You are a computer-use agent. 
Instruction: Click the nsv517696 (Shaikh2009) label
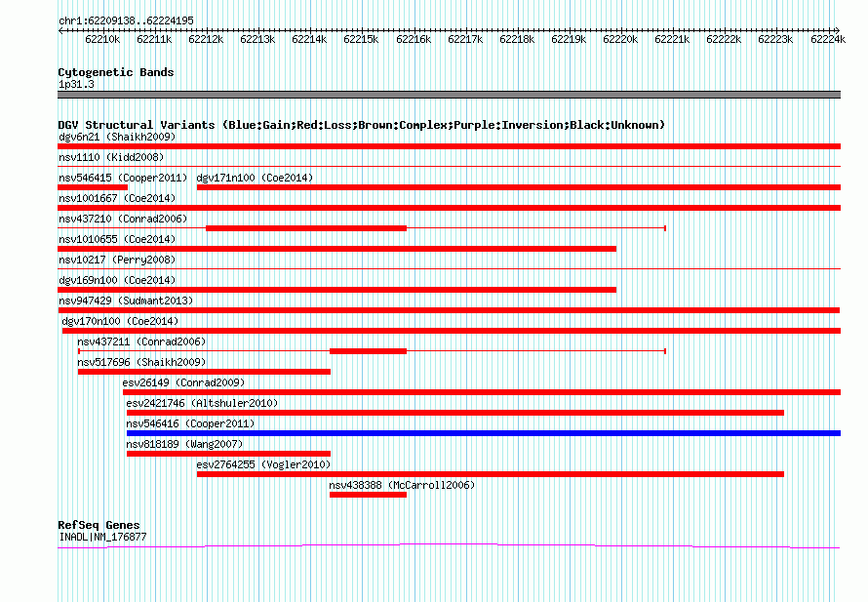[x=141, y=362]
